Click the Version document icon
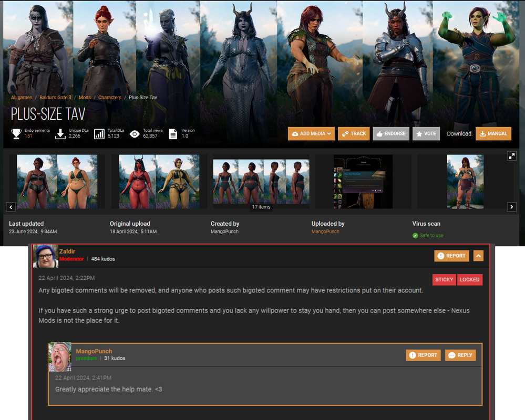 [x=173, y=134]
